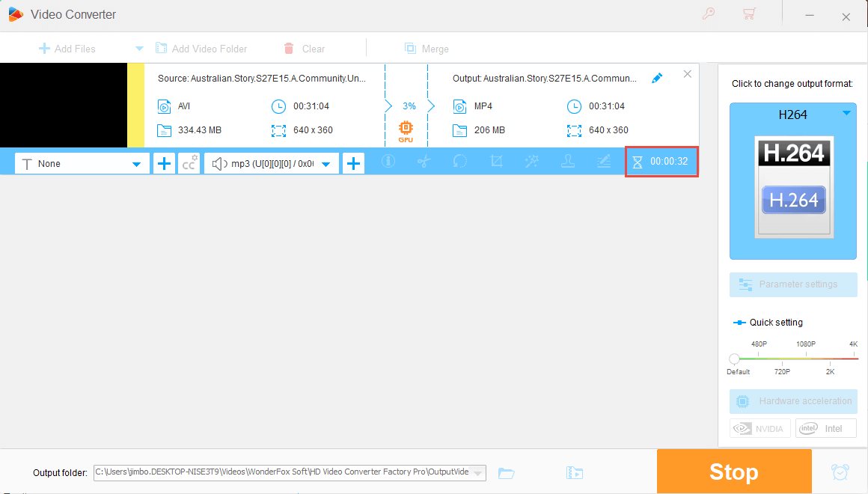Open the mp3 audio track dropdown
Viewport: 868px width, 494px height.
pos(271,163)
